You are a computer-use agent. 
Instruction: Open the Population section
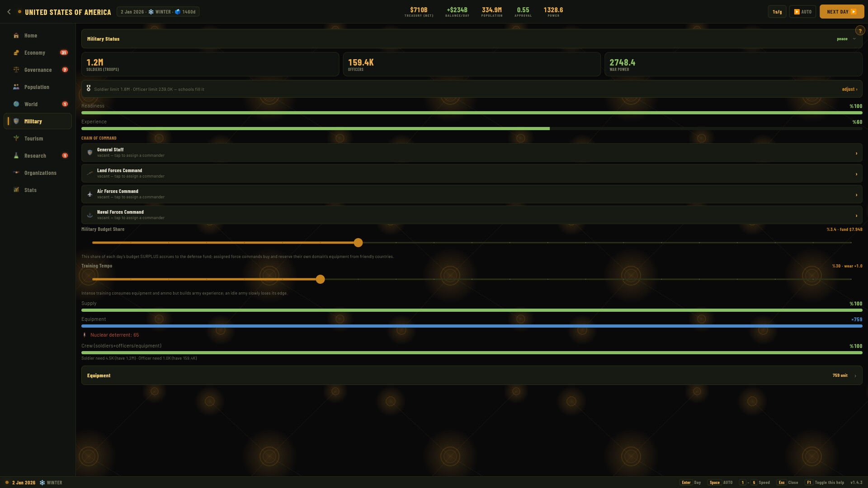38,87
